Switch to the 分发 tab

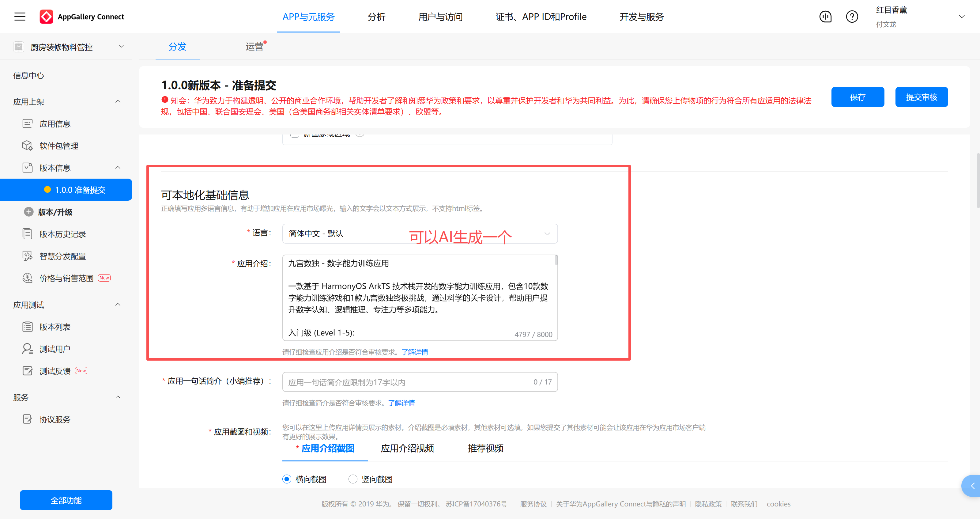pos(177,47)
